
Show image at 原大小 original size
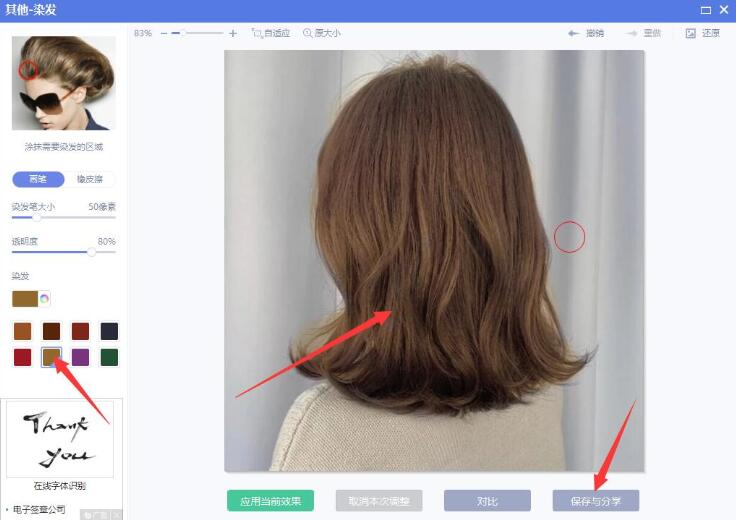322,33
